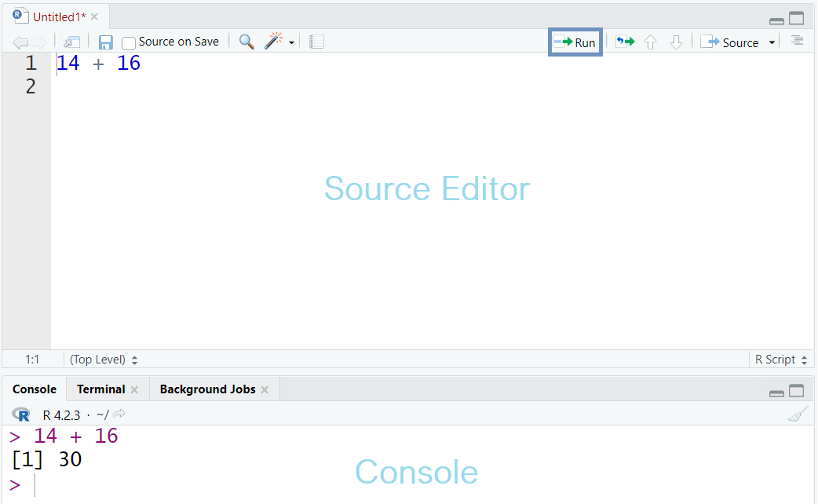Image resolution: width=818 pixels, height=504 pixels.
Task: Click show in new window icon
Action: [71, 42]
